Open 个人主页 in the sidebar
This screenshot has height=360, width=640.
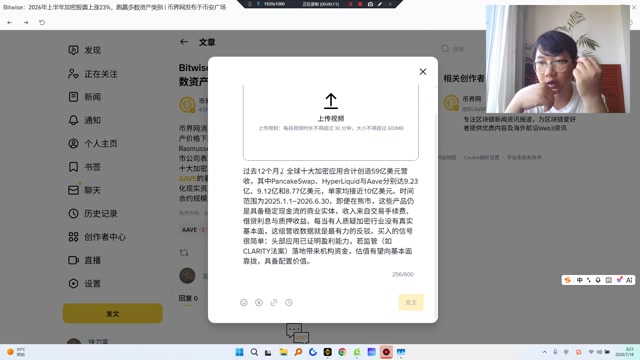(93, 144)
